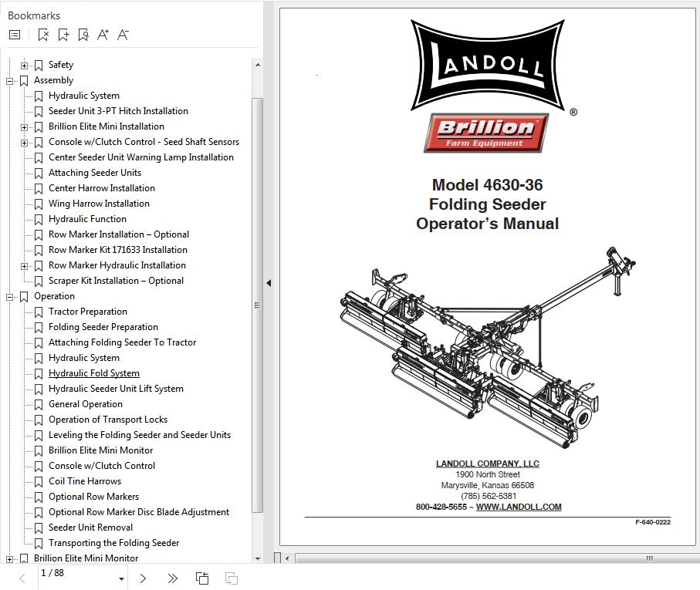This screenshot has height=590, width=700.
Task: Collapse the Operation bookmark section
Action: [x=9, y=297]
